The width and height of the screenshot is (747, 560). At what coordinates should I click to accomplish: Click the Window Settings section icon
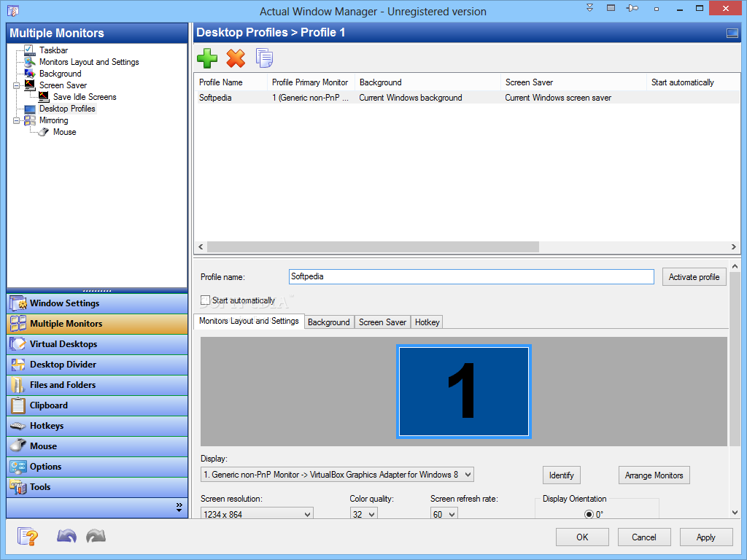point(18,303)
